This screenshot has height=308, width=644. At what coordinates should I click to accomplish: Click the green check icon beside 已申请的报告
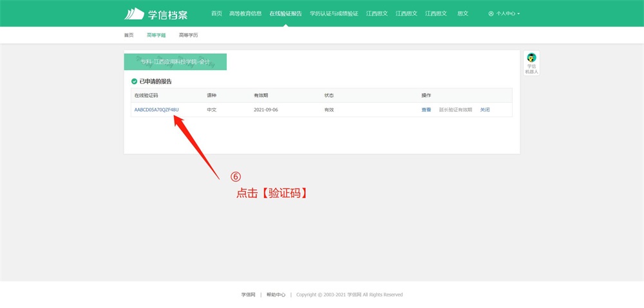coord(134,82)
